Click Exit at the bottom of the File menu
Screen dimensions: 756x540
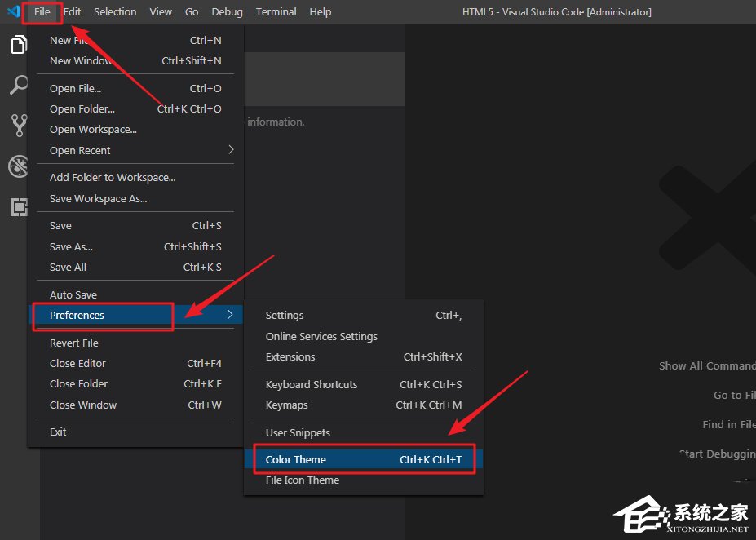58,432
